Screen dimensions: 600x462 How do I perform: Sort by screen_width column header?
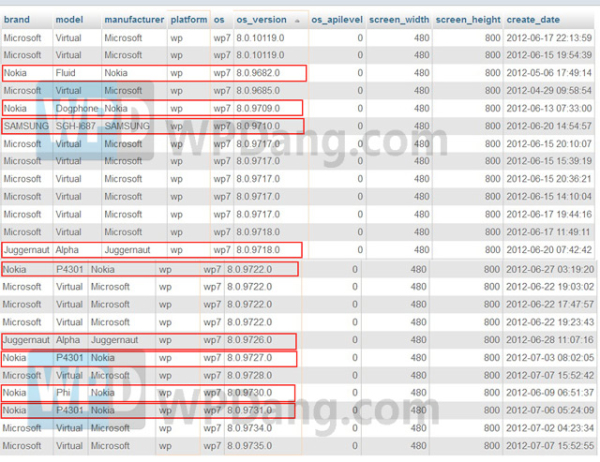click(399, 20)
